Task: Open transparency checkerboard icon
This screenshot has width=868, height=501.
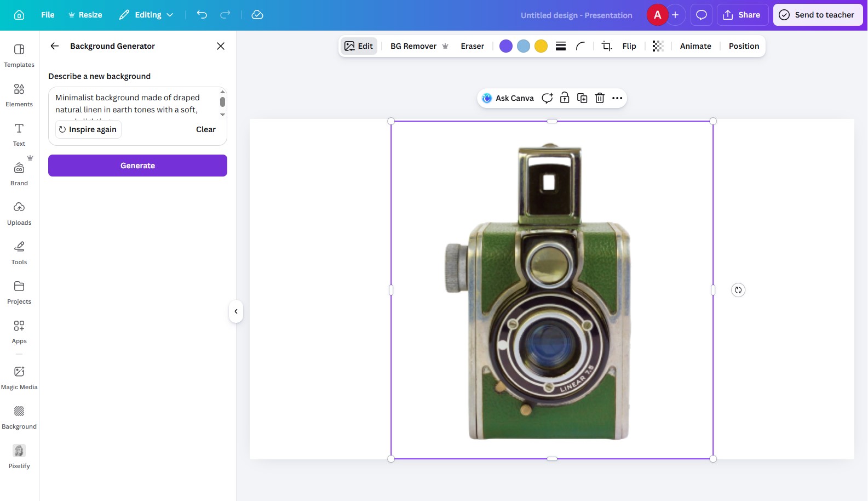Action: [x=658, y=46]
